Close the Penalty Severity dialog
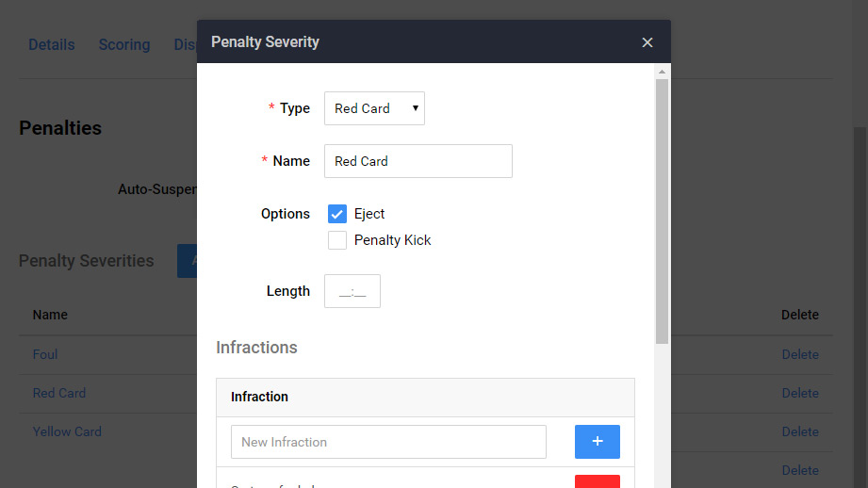 (x=647, y=42)
